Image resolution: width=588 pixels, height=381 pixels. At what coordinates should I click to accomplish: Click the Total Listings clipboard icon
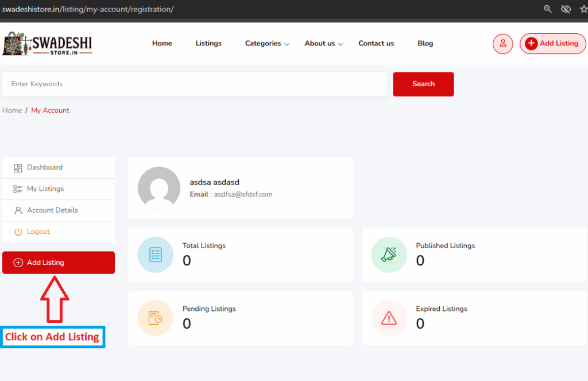point(155,255)
